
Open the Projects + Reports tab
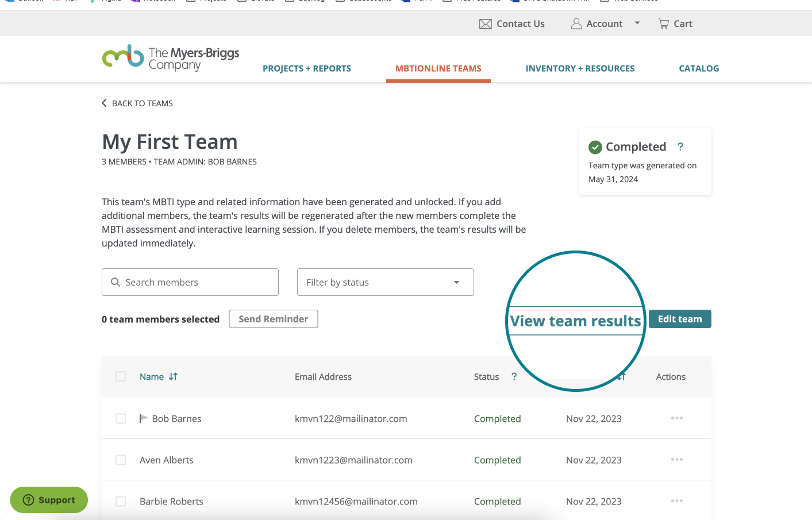[307, 68]
